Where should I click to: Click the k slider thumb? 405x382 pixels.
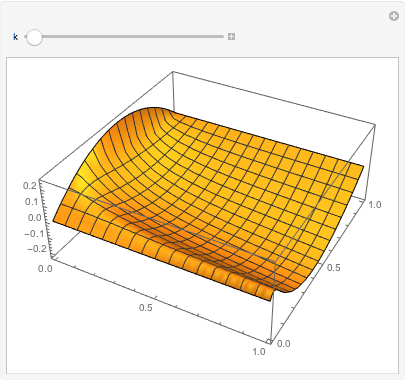pyautogui.click(x=34, y=37)
